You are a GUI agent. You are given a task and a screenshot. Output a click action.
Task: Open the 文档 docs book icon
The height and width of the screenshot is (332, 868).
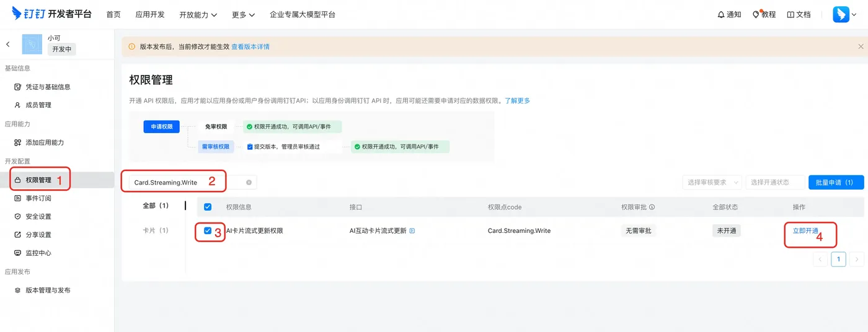click(x=799, y=14)
